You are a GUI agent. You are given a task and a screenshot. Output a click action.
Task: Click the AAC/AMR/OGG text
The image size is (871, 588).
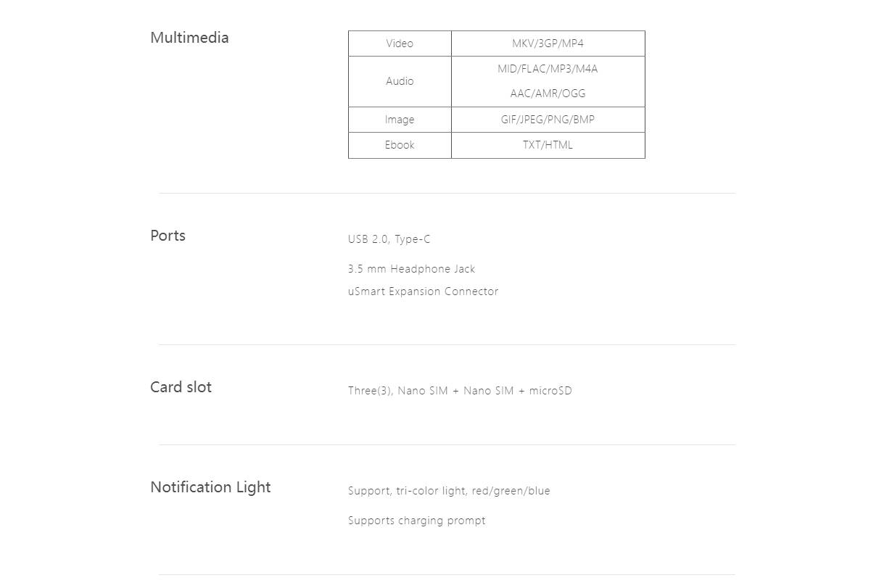548,94
